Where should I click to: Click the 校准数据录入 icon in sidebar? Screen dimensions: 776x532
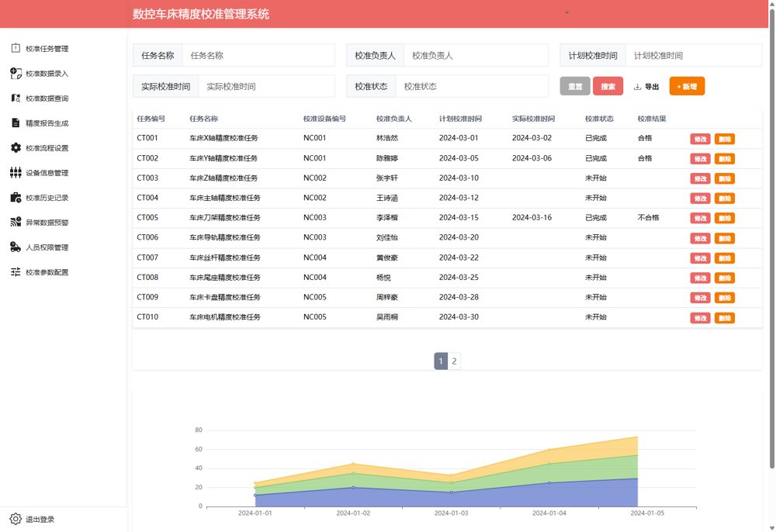tap(16, 73)
